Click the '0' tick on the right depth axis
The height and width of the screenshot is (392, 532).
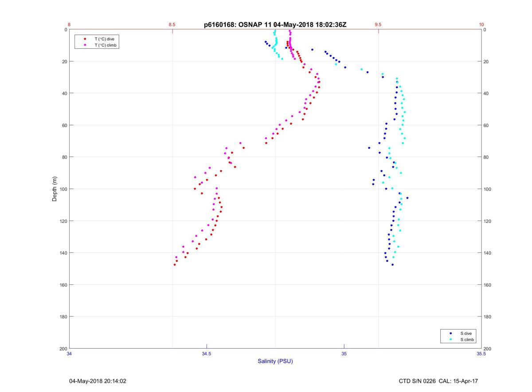pos(485,30)
